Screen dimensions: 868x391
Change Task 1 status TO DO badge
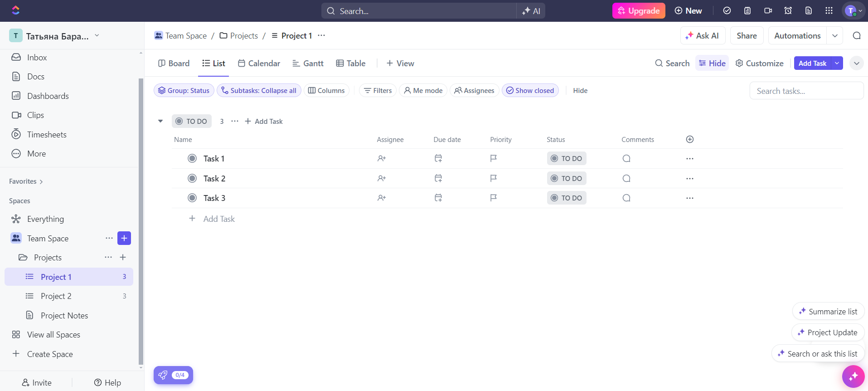(567, 158)
